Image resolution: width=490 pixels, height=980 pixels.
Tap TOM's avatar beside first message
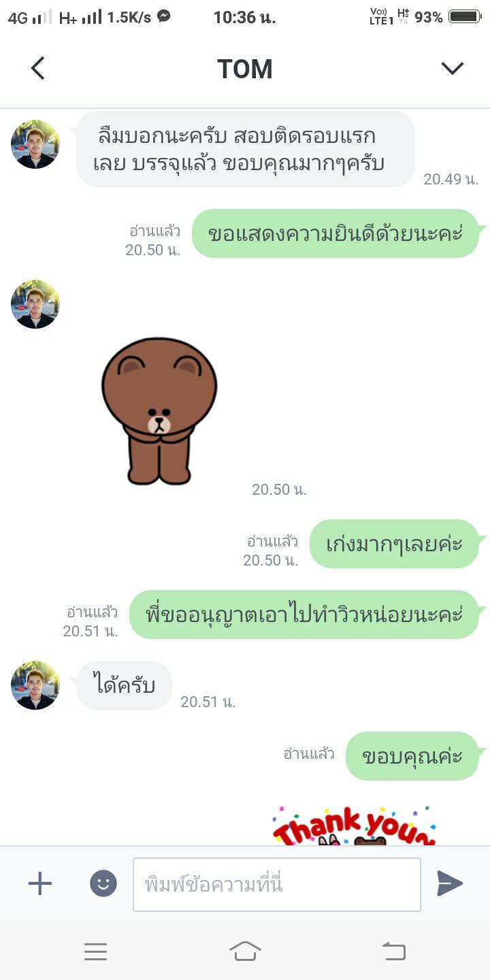tap(35, 144)
